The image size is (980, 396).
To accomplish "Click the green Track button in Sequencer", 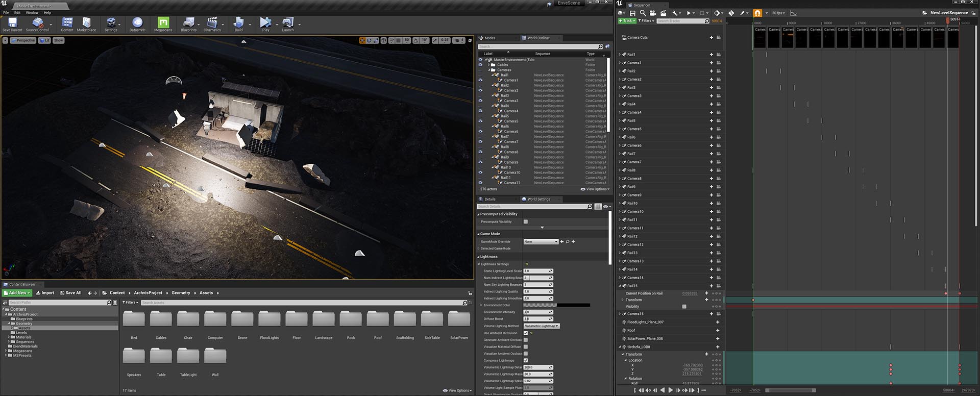I will coord(626,21).
